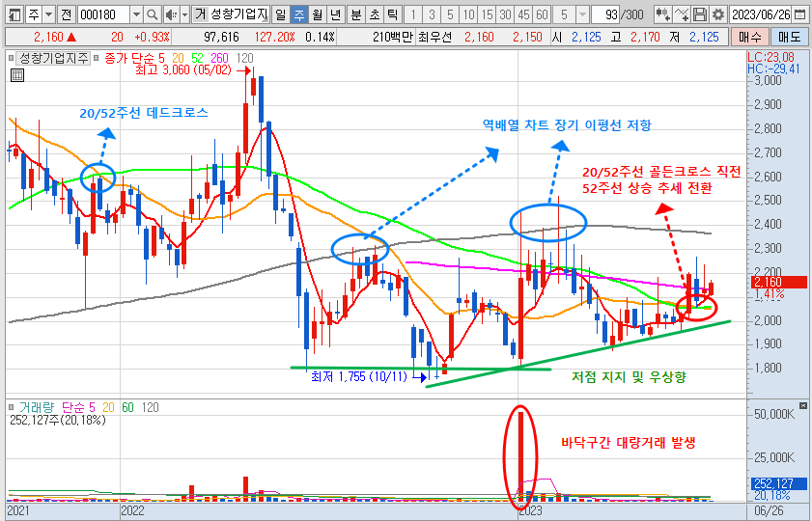
Task: Switch to daily chart 일
Action: click(x=280, y=14)
